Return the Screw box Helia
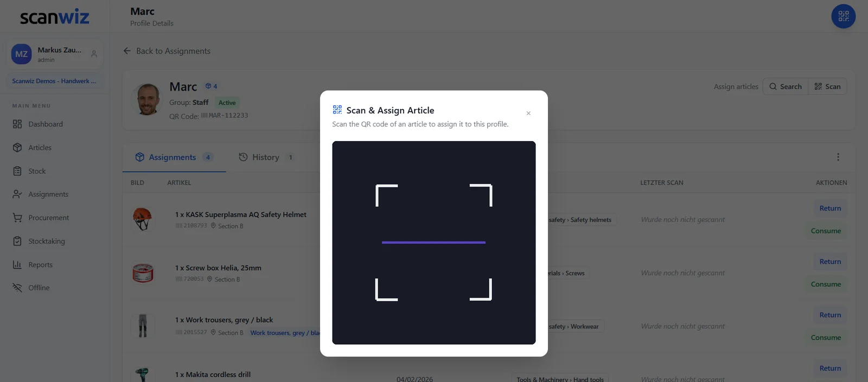The height and width of the screenshot is (382, 868). point(830,262)
